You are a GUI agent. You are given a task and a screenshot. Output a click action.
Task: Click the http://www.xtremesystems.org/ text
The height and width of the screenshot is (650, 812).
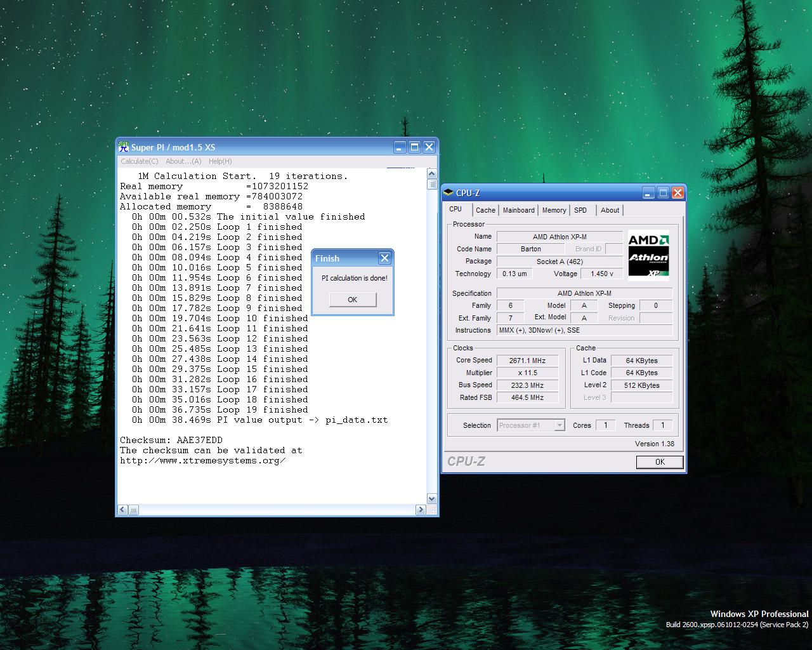point(203,460)
